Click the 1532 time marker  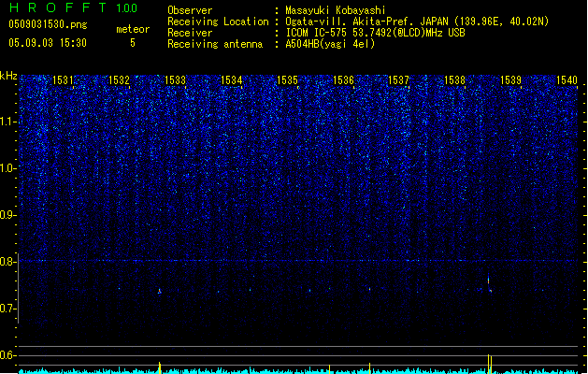(x=119, y=80)
